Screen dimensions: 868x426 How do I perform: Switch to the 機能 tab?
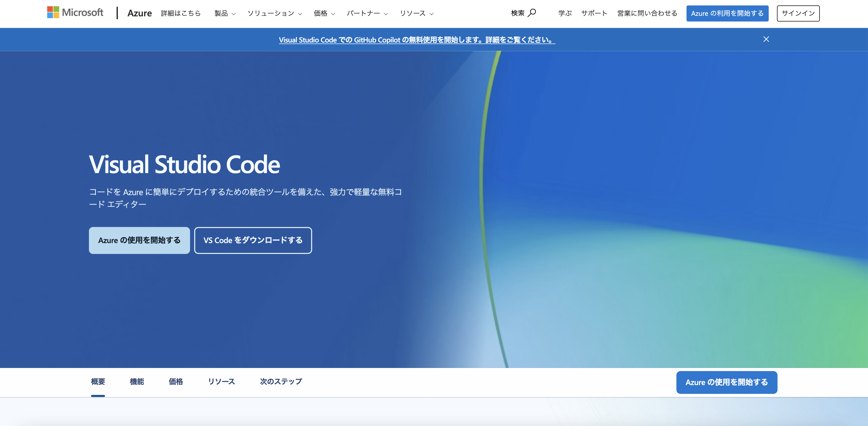pos(137,381)
